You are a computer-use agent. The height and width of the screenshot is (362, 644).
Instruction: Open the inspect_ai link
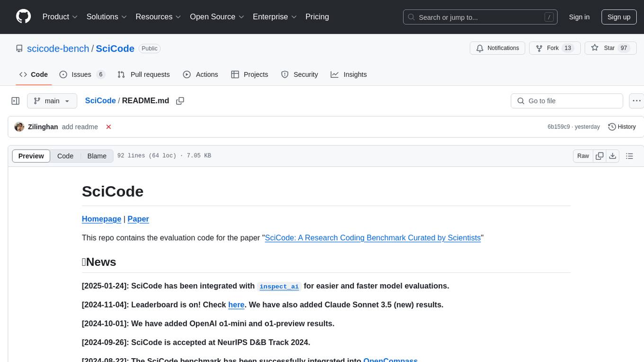click(279, 286)
